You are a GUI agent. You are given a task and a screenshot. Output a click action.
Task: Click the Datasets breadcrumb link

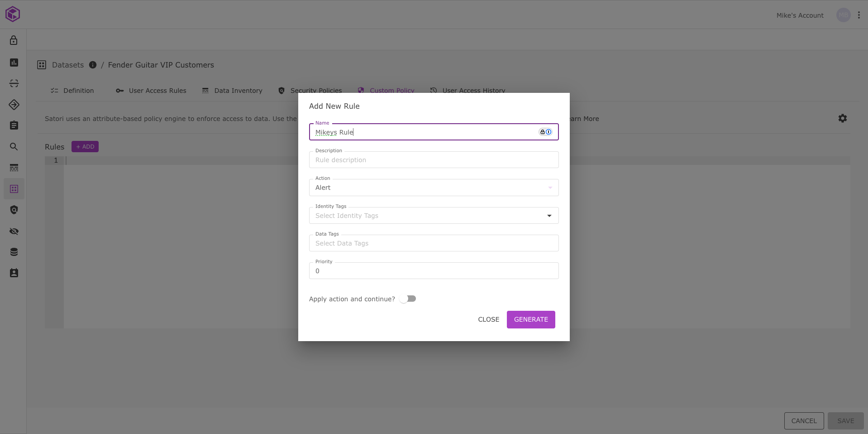68,65
